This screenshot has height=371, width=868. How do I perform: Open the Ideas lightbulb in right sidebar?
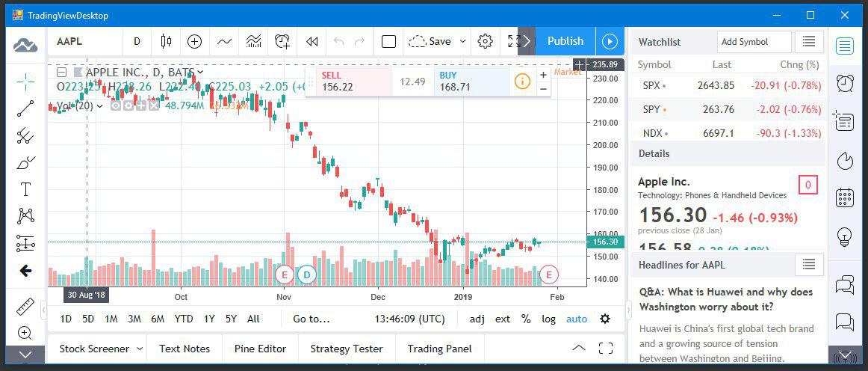click(846, 236)
